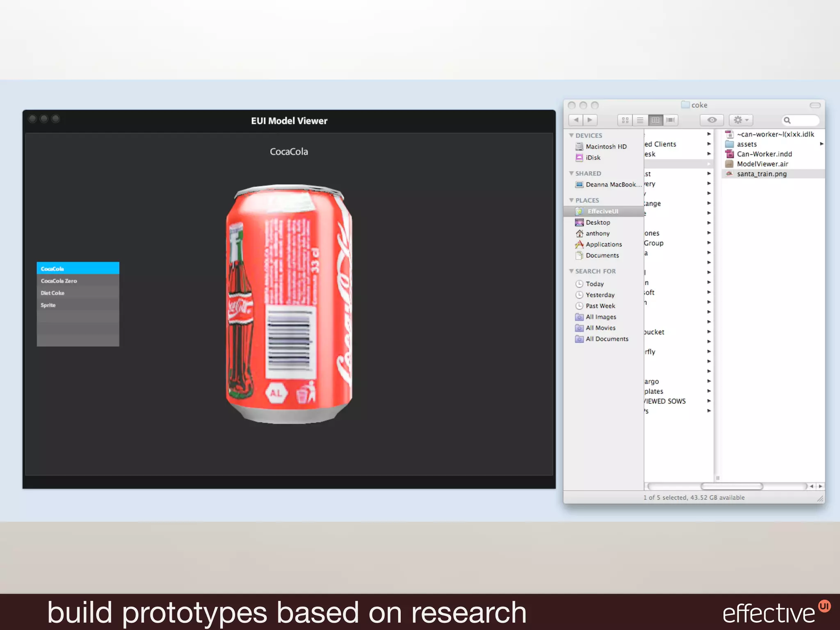Switch Finder to Cover Flow view
This screenshot has width=840, height=630.
tap(670, 120)
